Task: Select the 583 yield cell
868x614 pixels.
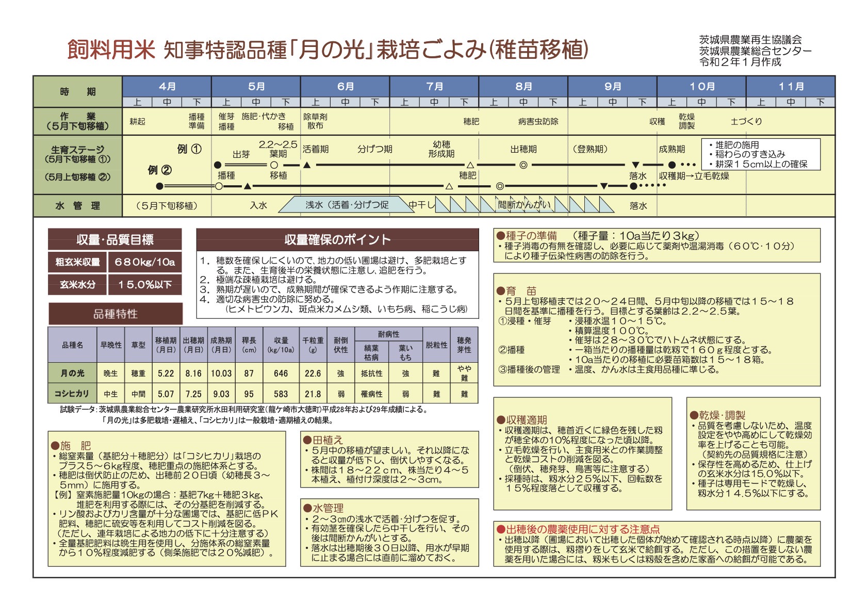Action: 281,394
